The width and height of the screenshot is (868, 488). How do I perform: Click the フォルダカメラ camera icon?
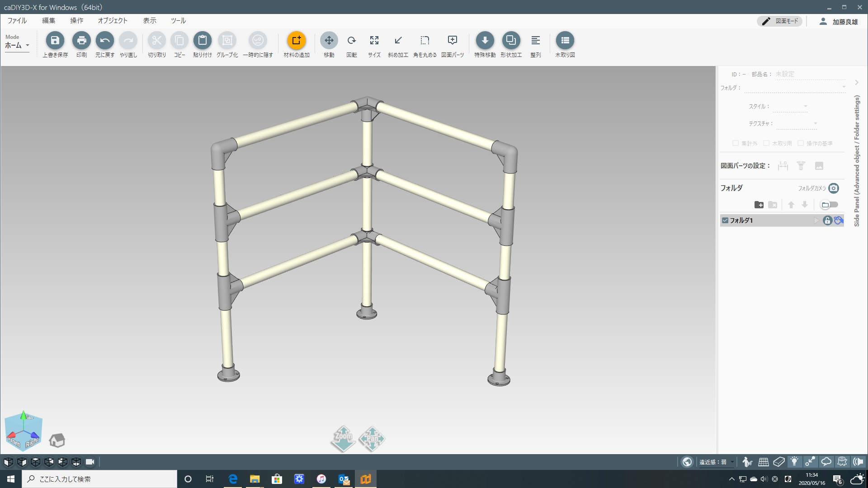(834, 188)
